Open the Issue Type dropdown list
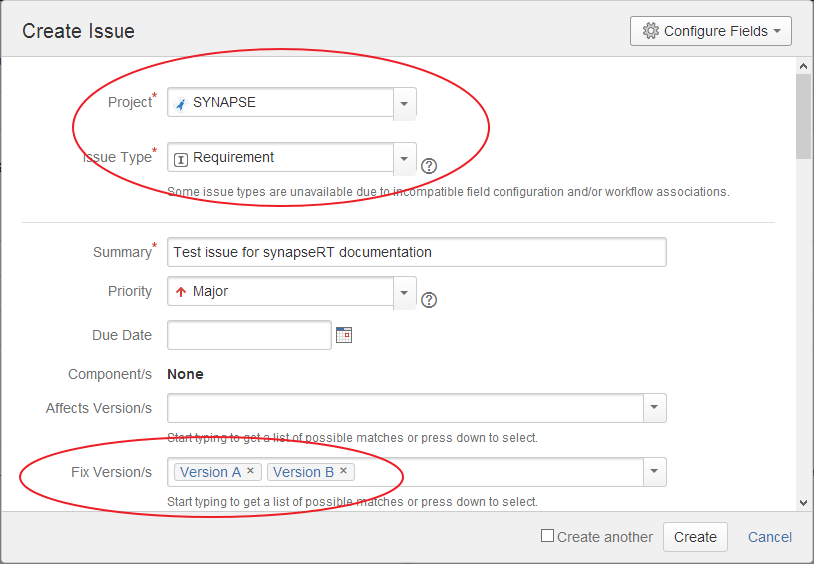Screen dimensions: 814x564 [404, 158]
